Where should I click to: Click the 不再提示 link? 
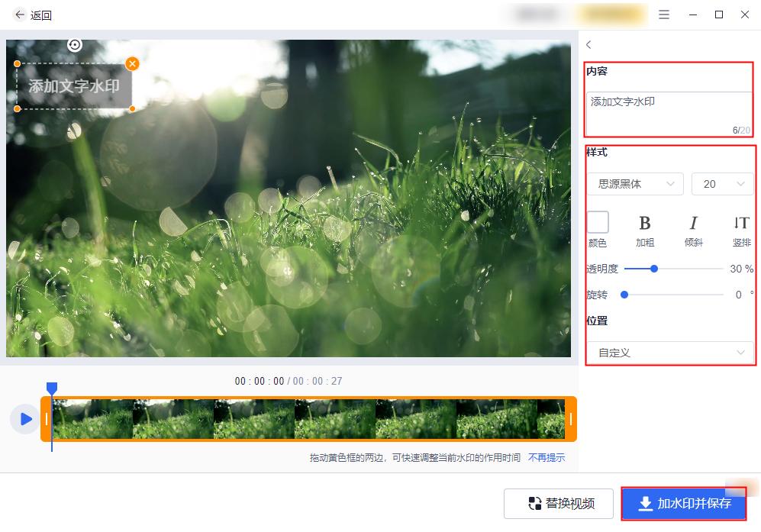click(x=547, y=458)
